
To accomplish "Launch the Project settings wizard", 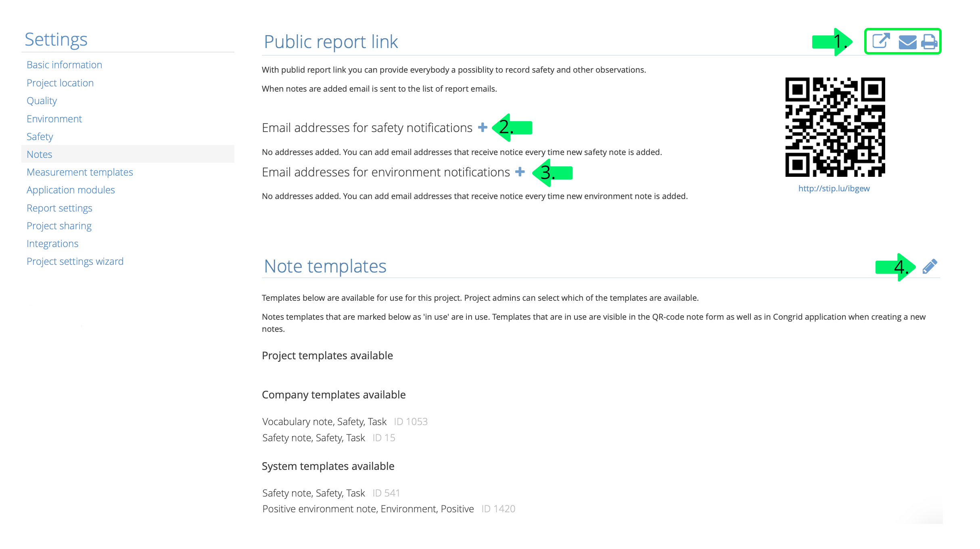I will [75, 261].
